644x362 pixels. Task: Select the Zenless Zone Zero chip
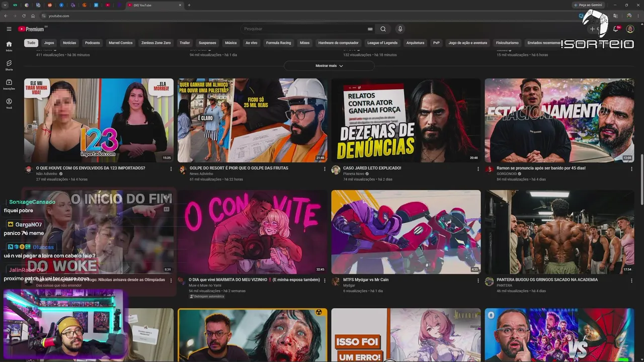tap(156, 43)
